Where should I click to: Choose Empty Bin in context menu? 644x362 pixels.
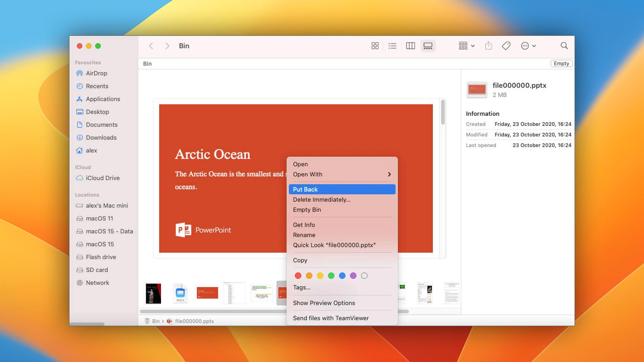(x=342, y=210)
